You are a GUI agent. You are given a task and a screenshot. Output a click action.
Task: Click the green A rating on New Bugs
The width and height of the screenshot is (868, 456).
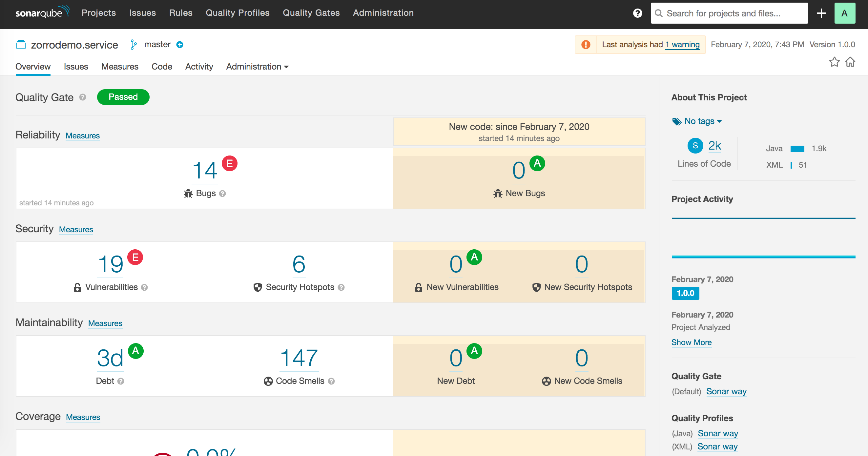537,163
